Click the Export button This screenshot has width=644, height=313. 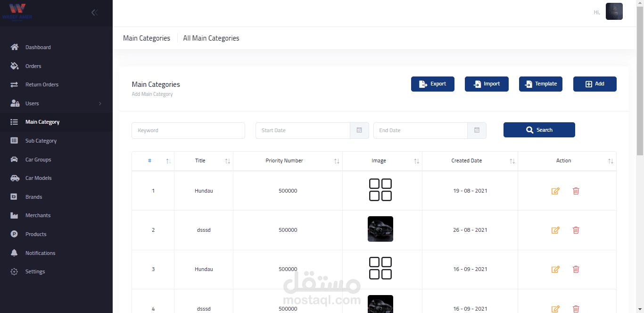click(433, 84)
